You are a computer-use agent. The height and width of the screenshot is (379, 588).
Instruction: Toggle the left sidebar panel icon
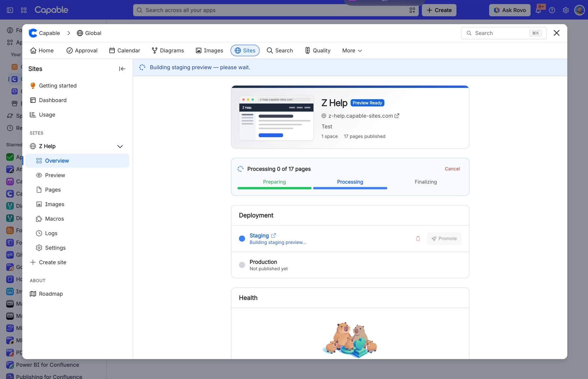[10, 10]
